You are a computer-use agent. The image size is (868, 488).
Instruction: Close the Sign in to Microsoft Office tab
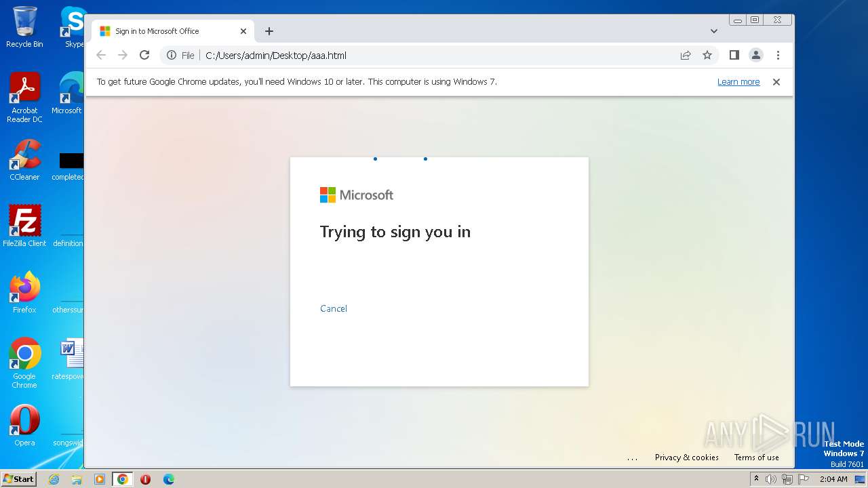(243, 31)
